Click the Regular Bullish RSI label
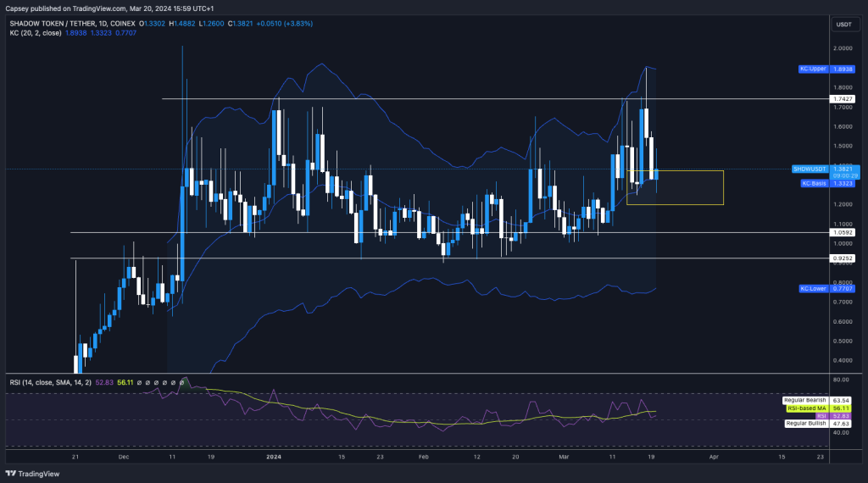Image resolution: width=868 pixels, height=483 pixels. [805, 422]
